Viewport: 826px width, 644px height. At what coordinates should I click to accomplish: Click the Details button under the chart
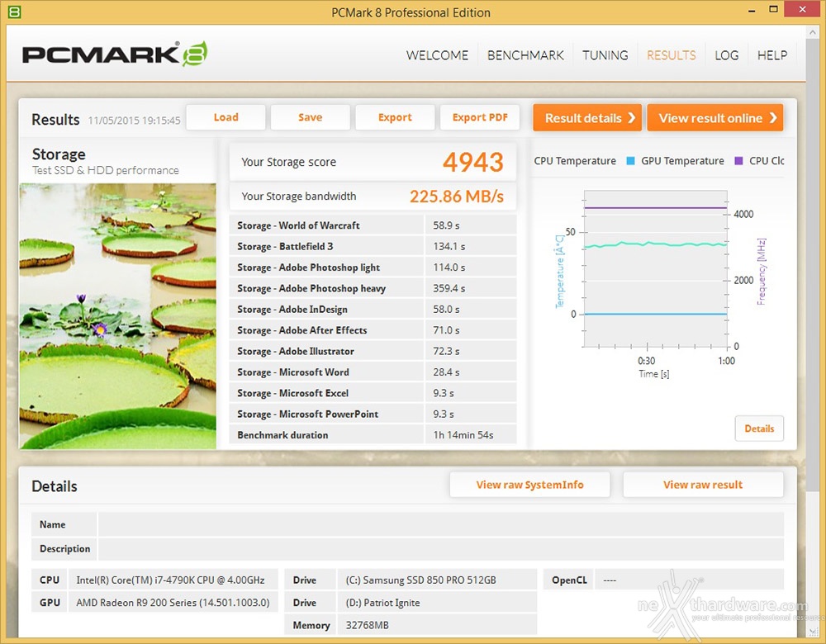[759, 429]
